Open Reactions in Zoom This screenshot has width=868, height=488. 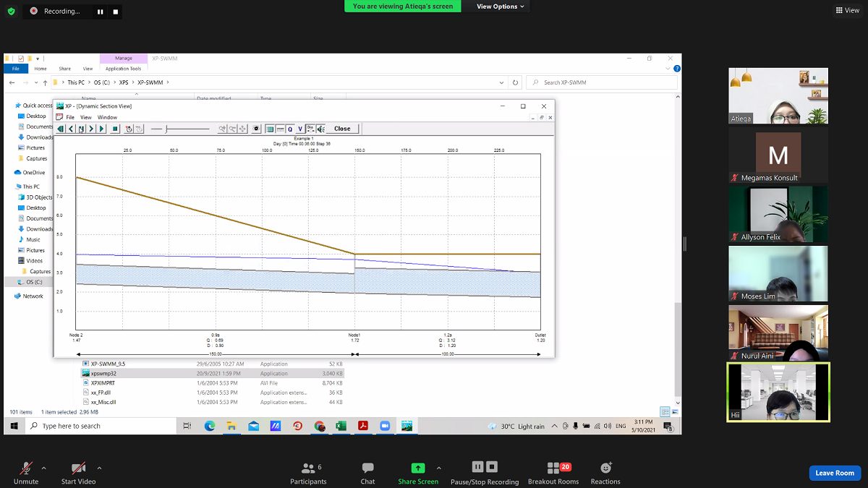coord(605,472)
